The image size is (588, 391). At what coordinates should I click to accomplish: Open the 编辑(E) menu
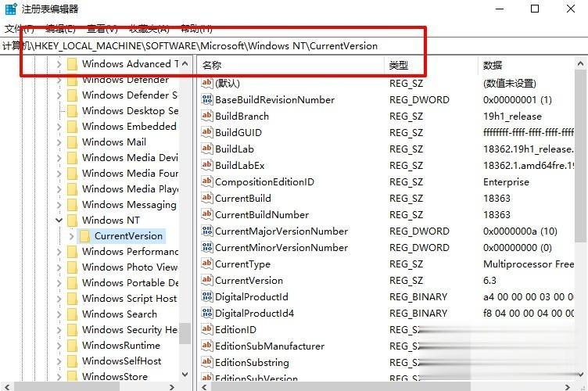click(60, 28)
